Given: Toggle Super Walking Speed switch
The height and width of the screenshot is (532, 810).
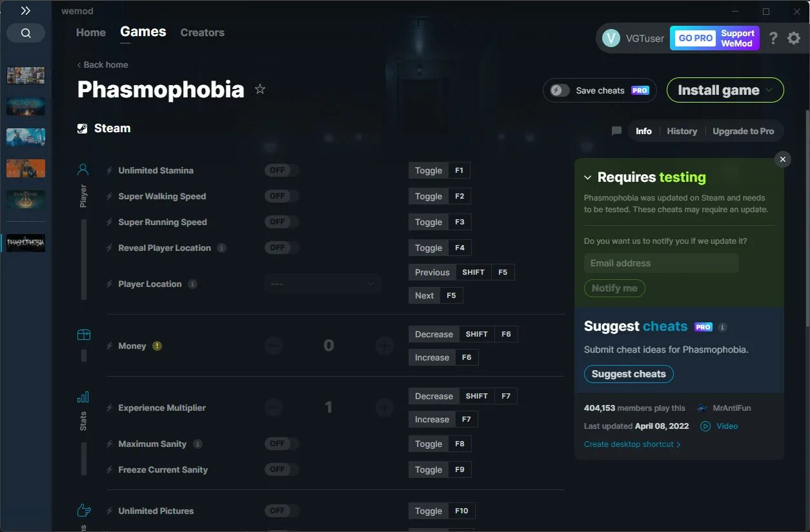Looking at the screenshot, I should (x=282, y=196).
